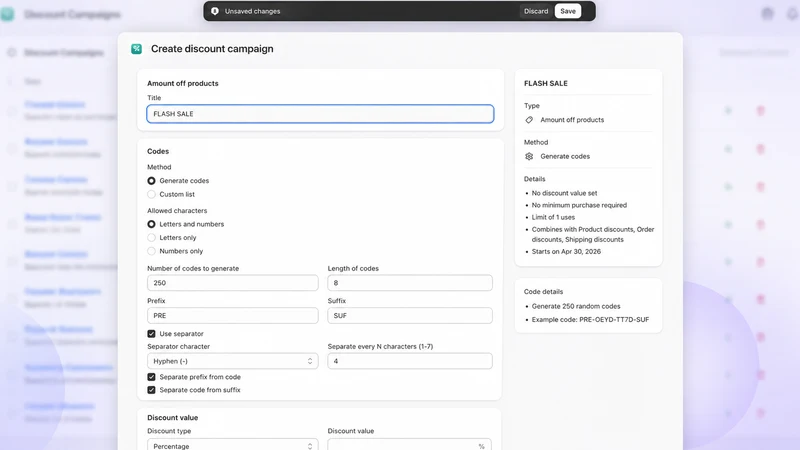Click the first green add icon in campaign list

(x=728, y=111)
